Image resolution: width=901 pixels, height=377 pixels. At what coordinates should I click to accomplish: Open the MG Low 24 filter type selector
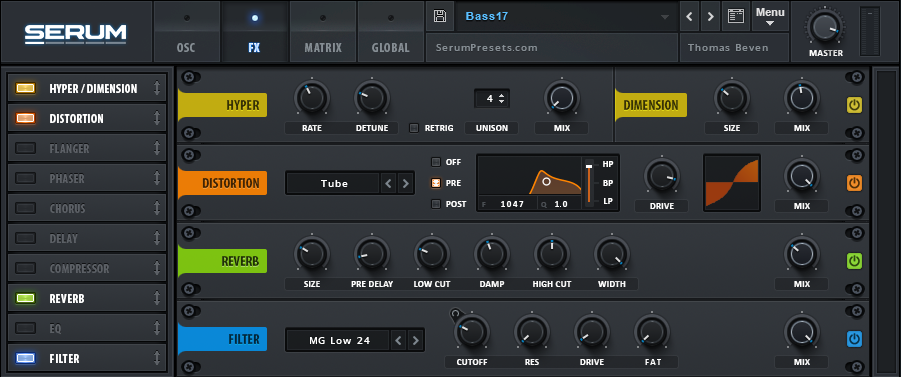point(339,340)
